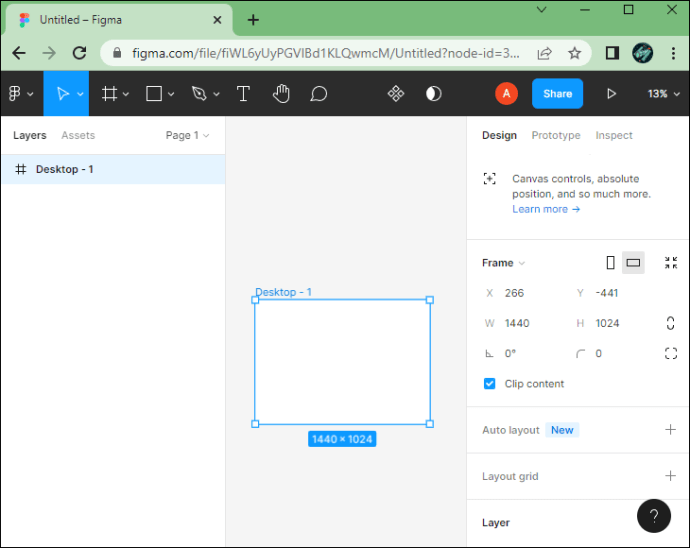This screenshot has width=690, height=548.
Task: Click the user avatar A
Action: (x=506, y=93)
